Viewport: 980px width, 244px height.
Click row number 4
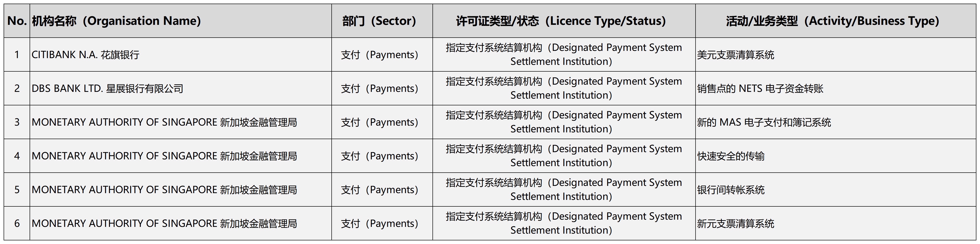pos(17,156)
